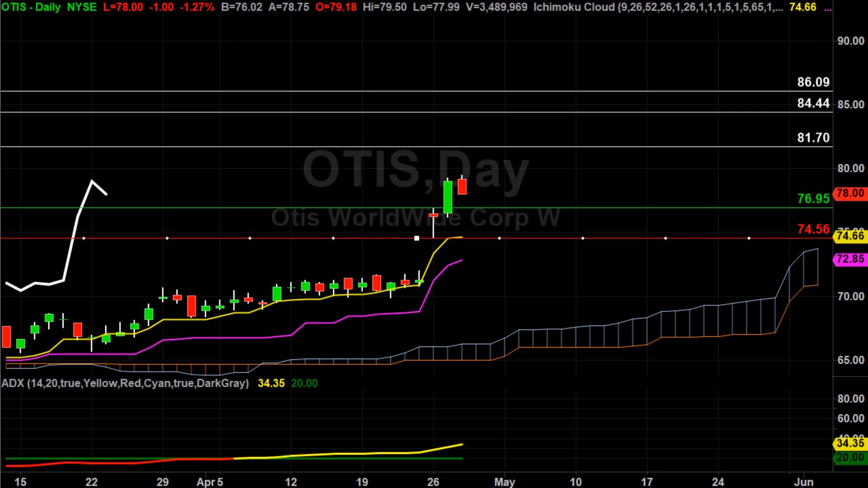Click the yellow 74.66 price axis tag
Screen dimensions: 868x488
[850, 235]
